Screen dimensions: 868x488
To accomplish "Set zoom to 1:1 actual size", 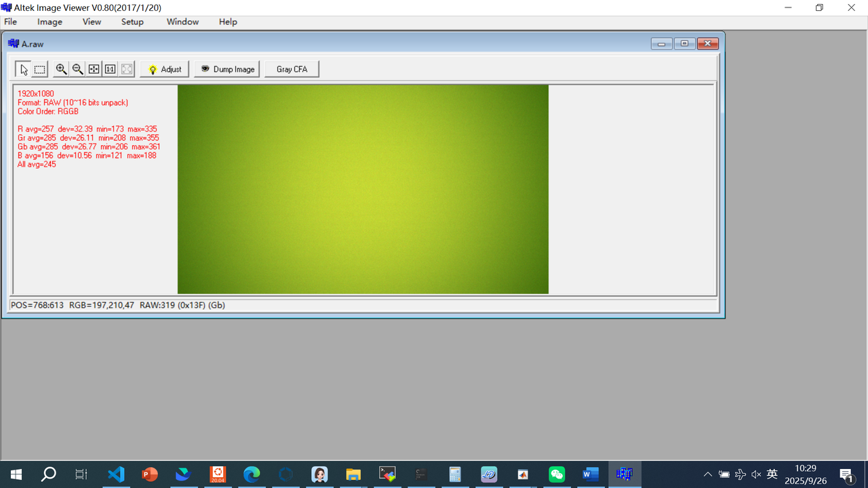I will tap(110, 69).
